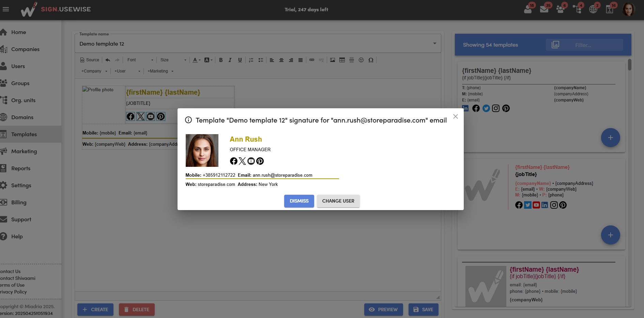Open the users notification icon with badge 18
644x318 pixels.
point(528,9)
